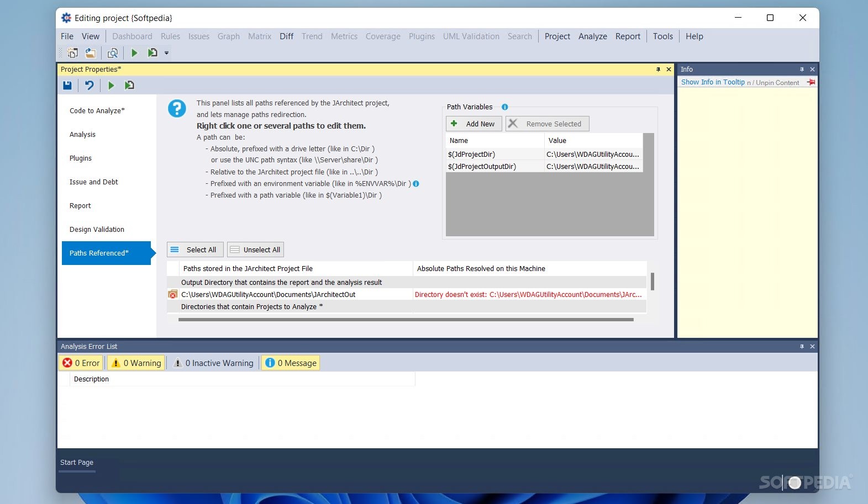
Task: Click the Directory doesn't exist error text
Action: (528, 295)
